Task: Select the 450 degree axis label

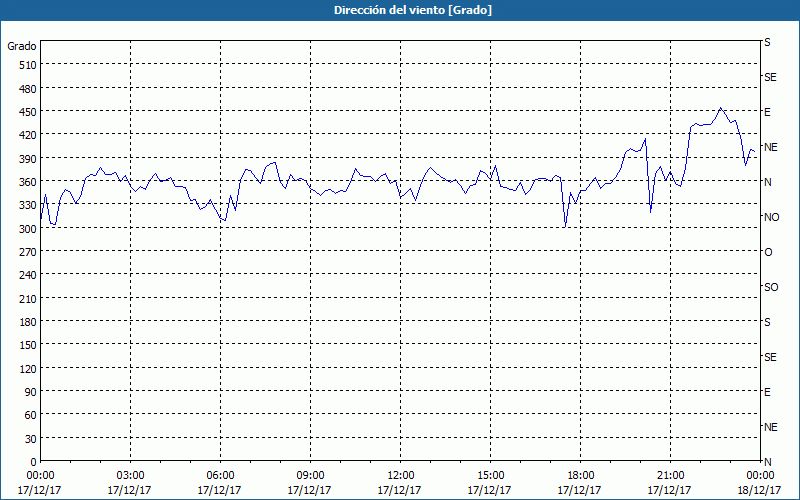Action: click(29, 112)
